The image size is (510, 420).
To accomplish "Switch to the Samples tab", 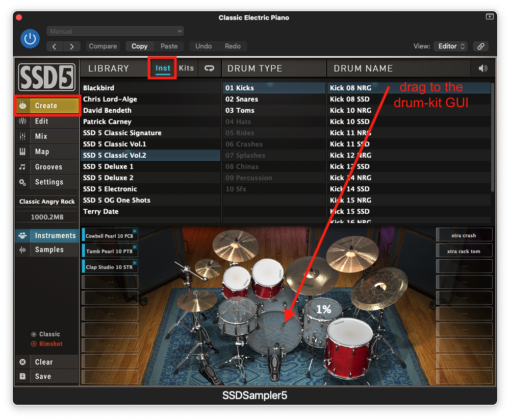I will click(x=48, y=250).
